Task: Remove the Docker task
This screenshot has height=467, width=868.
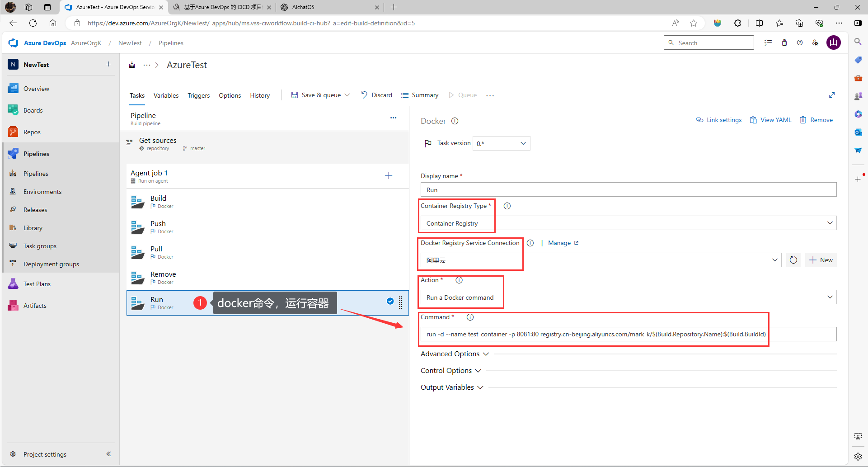Action: click(x=816, y=120)
